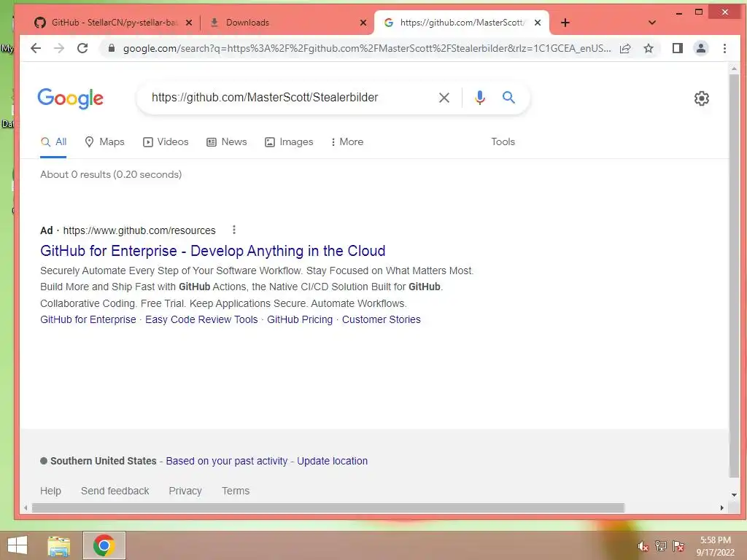The height and width of the screenshot is (560, 747).
Task: Open search Tools options
Action: 503,142
